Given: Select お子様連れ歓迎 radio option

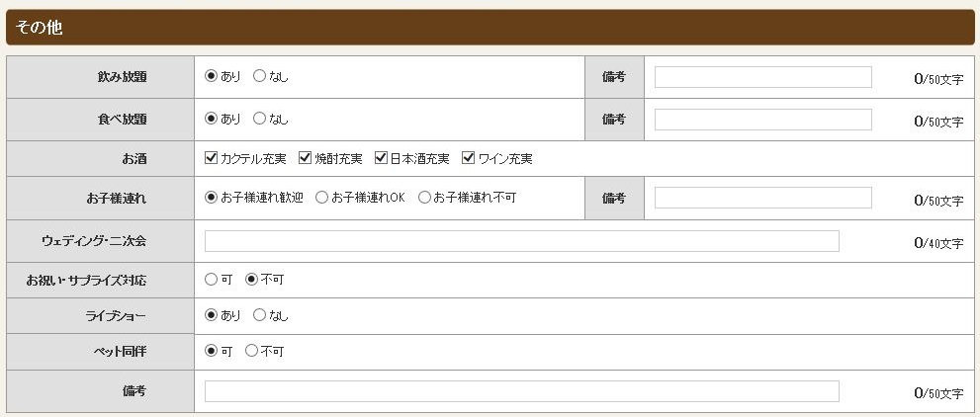Looking at the screenshot, I should 212,198.
